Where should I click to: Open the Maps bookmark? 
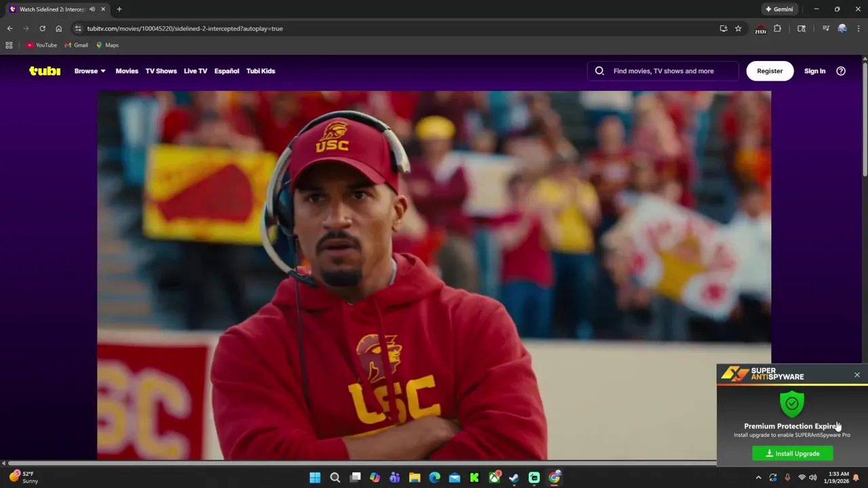[x=107, y=45]
